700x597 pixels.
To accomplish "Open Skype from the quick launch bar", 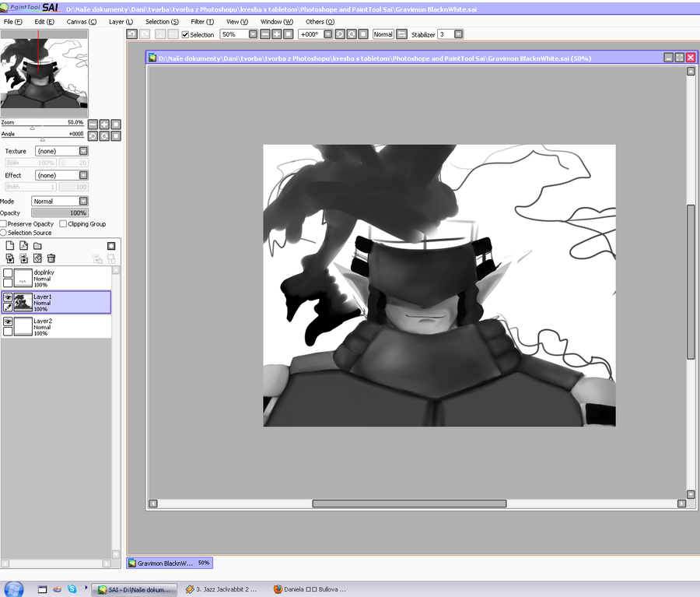I will pos(72,589).
